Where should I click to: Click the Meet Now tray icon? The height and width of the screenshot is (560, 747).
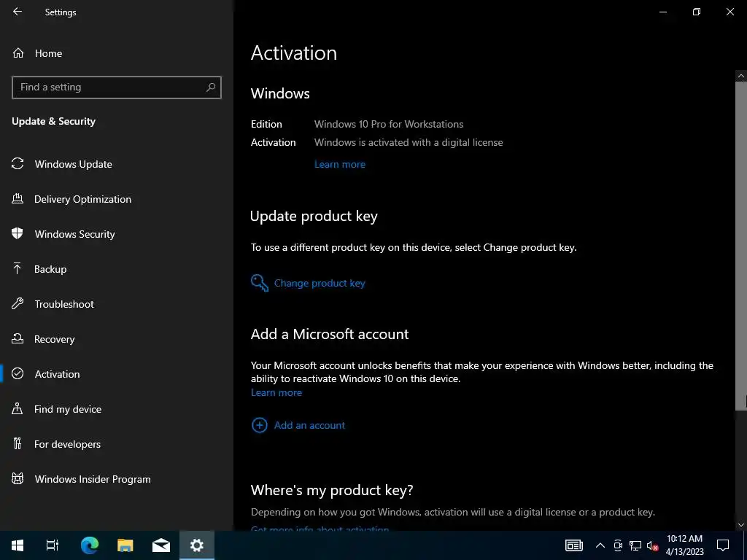pos(618,545)
